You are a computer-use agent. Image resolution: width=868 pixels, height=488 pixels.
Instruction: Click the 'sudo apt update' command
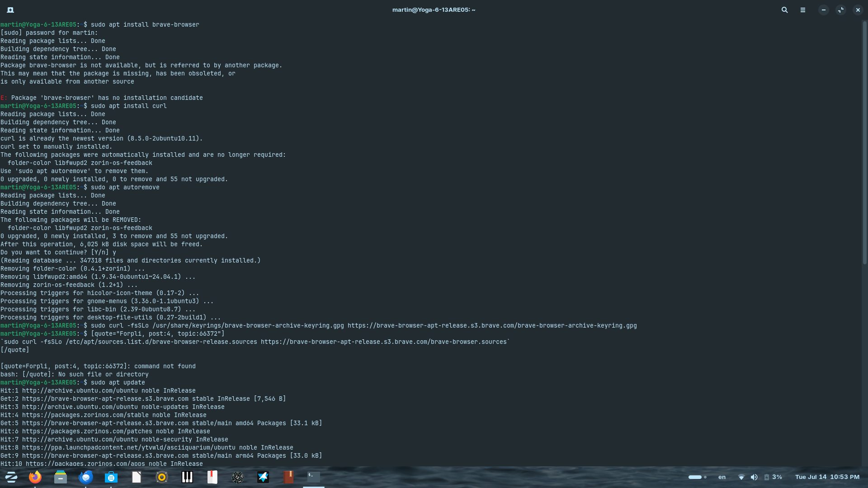118,382
